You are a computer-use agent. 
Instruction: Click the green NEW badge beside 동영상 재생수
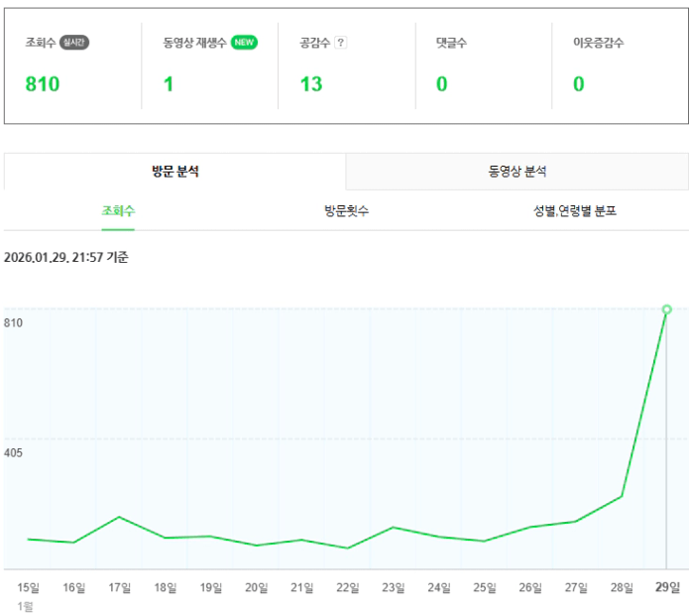click(245, 43)
